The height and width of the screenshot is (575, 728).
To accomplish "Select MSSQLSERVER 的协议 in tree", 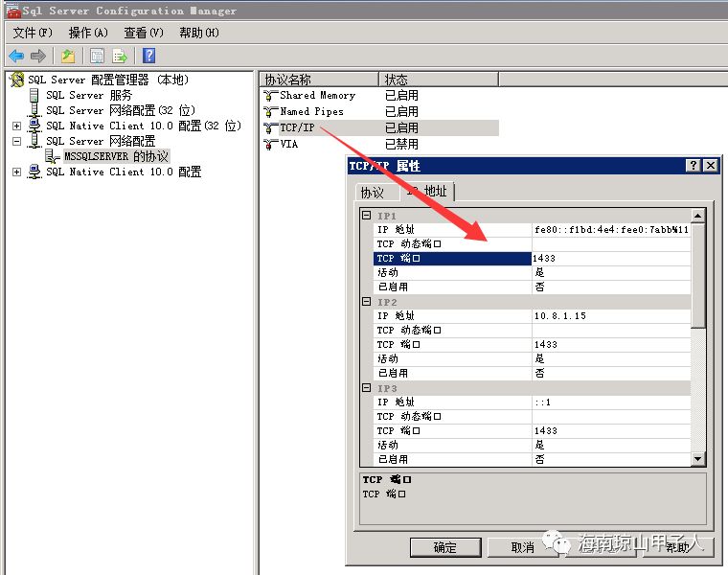I will pyautogui.click(x=116, y=156).
